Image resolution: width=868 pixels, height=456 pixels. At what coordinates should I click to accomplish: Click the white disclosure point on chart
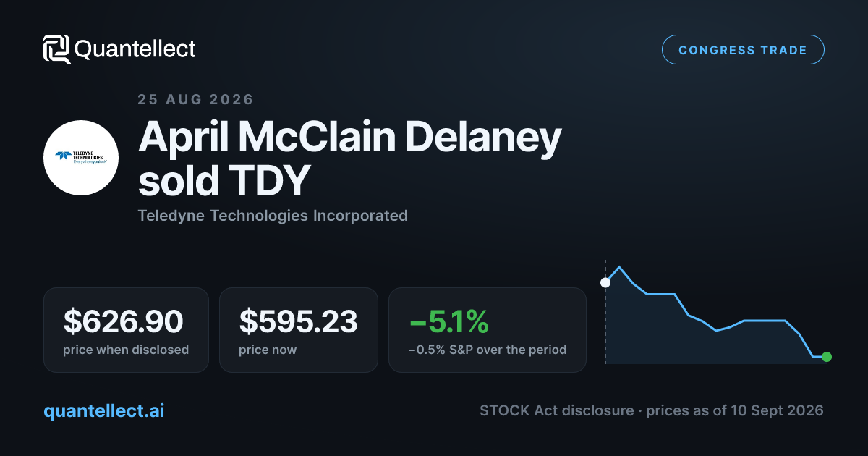[x=605, y=282]
